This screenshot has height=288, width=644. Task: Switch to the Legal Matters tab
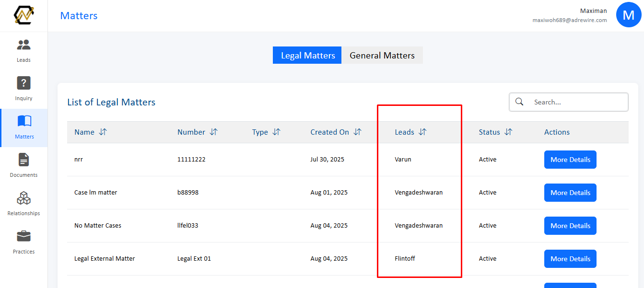pyautogui.click(x=307, y=55)
